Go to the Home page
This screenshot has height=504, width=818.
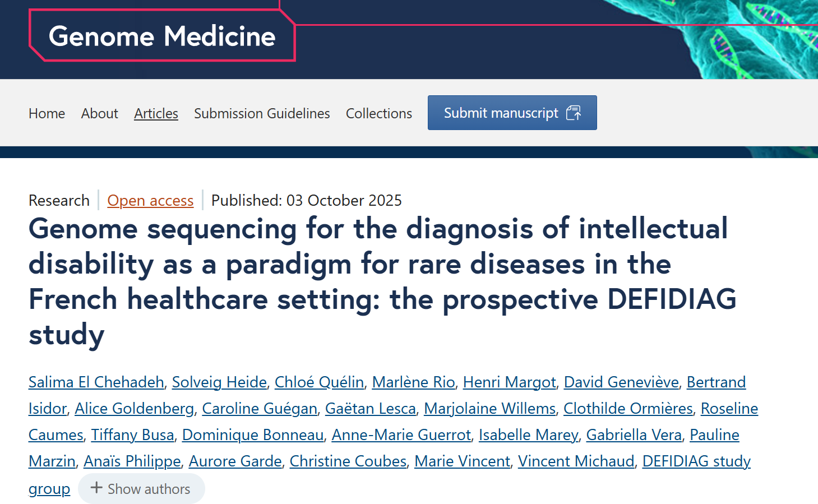[47, 113]
